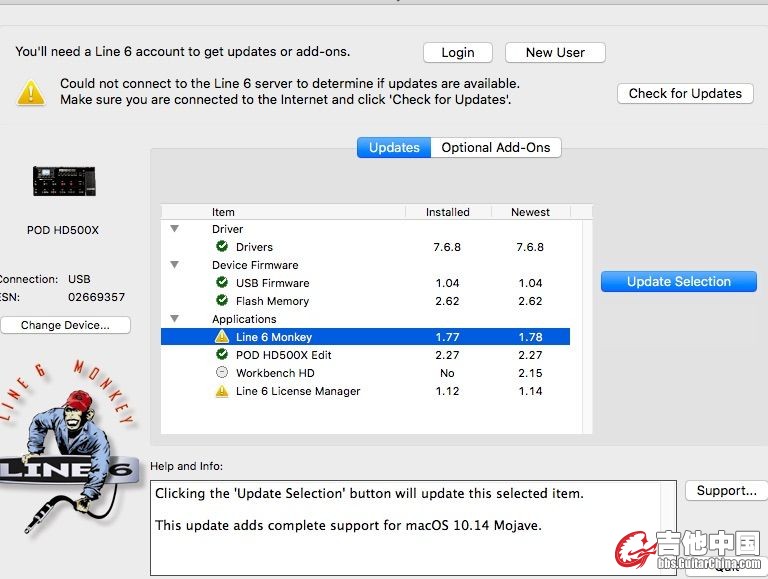Switch to the Optional Add-Ons tab
Screen dimensions: 768x579
496,147
